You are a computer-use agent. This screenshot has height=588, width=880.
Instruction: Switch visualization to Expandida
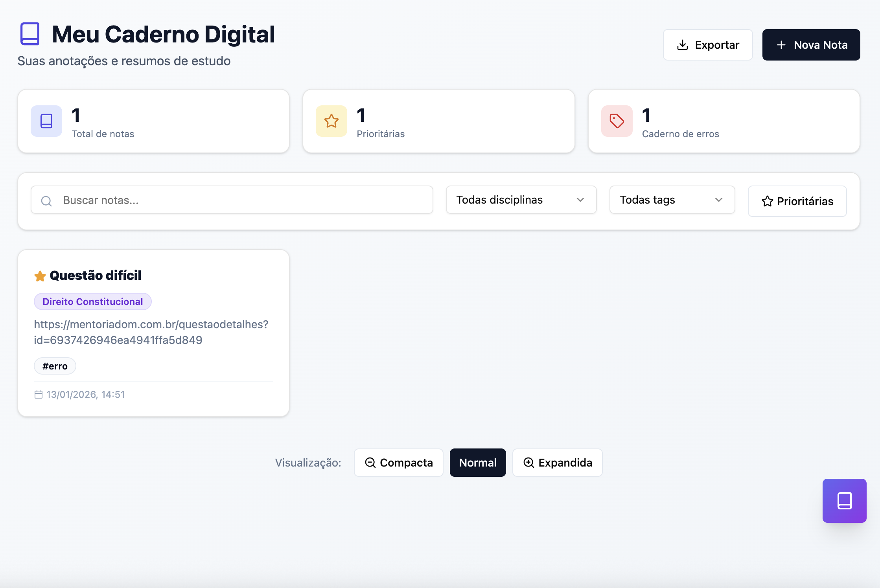(x=557, y=463)
